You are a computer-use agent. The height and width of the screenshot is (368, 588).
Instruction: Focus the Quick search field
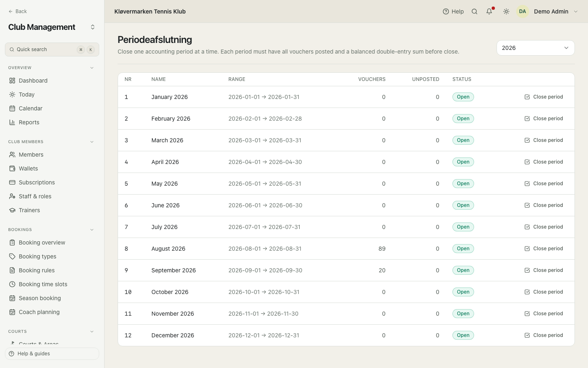point(52,49)
